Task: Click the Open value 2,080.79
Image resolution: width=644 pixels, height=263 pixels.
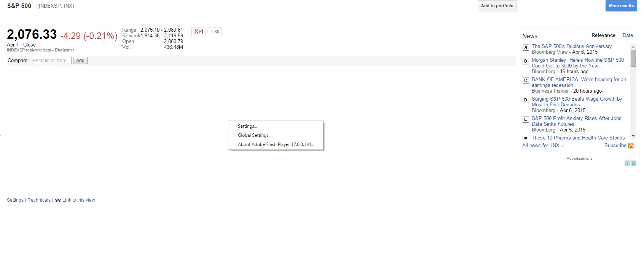Action: coord(174,41)
